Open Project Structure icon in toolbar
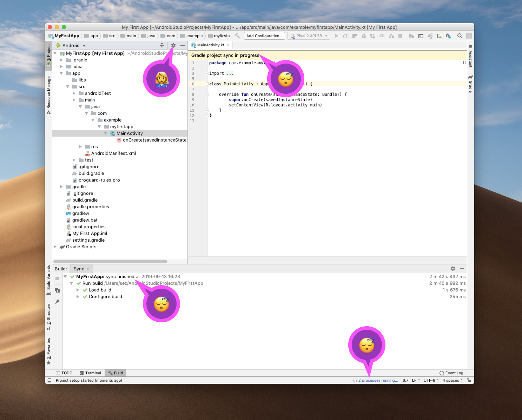The height and width of the screenshot is (420, 522). [x=412, y=36]
